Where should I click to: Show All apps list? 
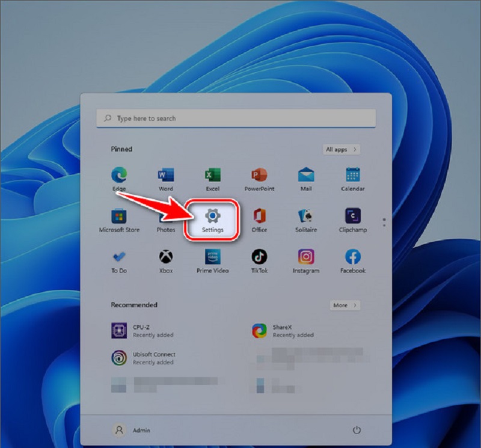tap(342, 150)
